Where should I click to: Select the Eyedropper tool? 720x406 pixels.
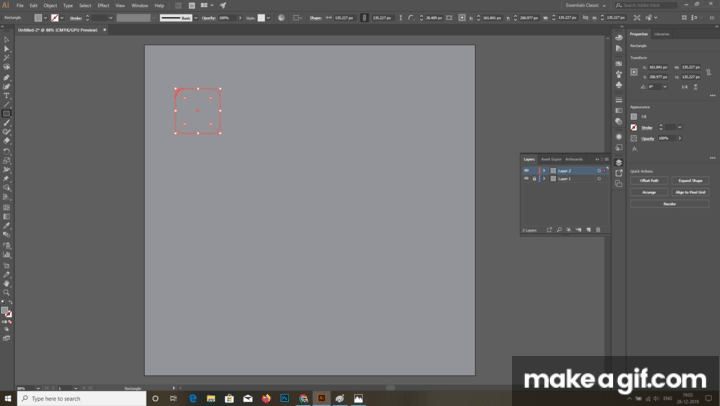pos(6,226)
